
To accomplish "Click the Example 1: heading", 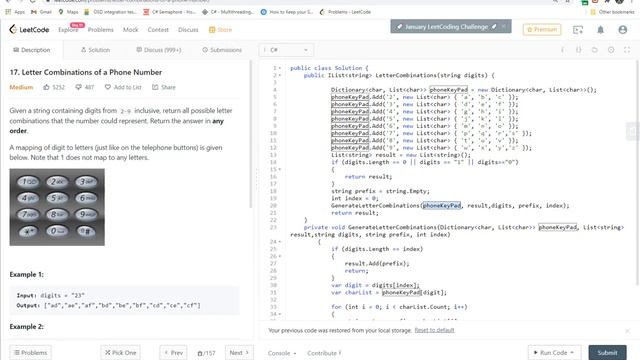I will pos(27,274).
